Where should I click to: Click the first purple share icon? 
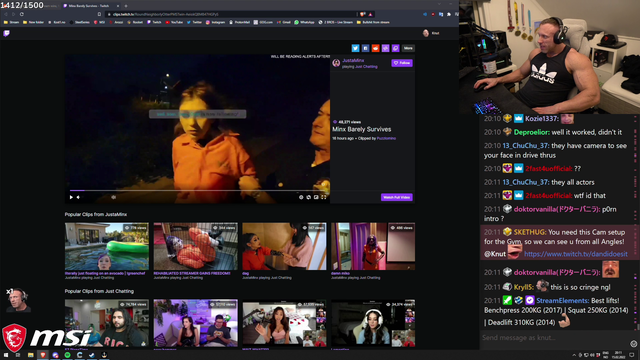(x=385, y=48)
